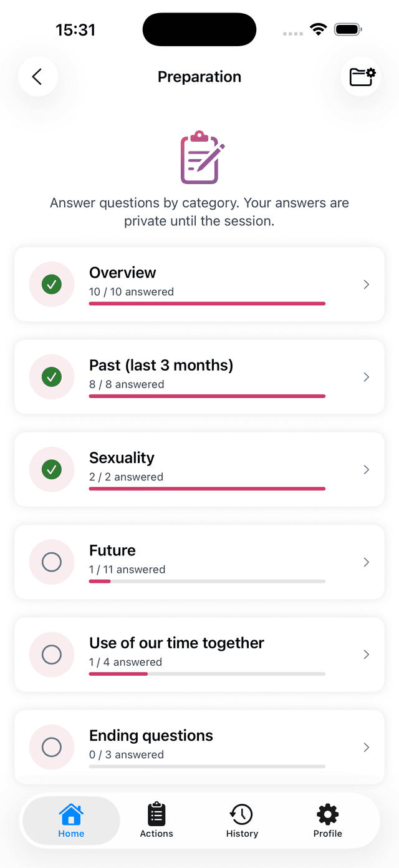Image resolution: width=399 pixels, height=868 pixels.
Task: Open the Ending questions category title
Action: (151, 735)
